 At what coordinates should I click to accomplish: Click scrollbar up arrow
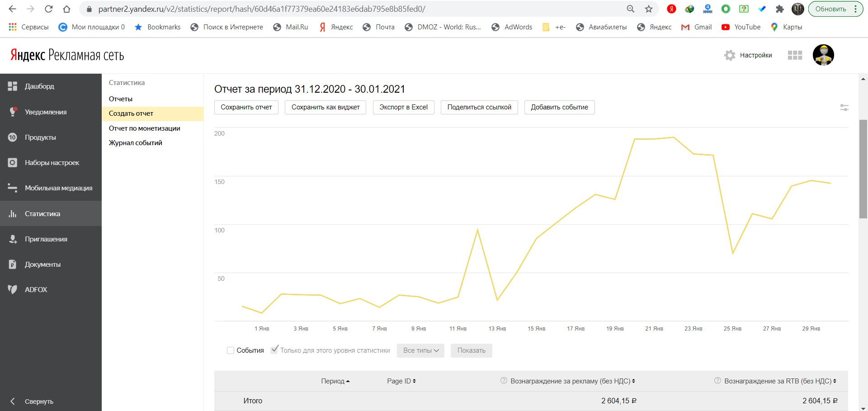point(863,79)
